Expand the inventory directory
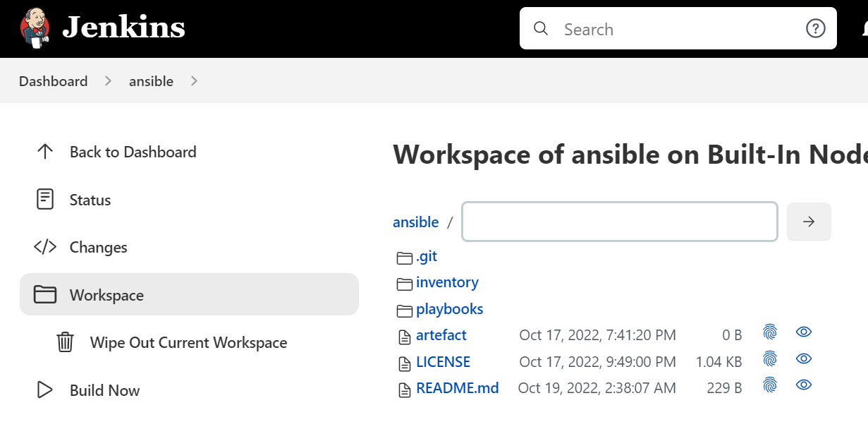This screenshot has width=868, height=422. (447, 282)
